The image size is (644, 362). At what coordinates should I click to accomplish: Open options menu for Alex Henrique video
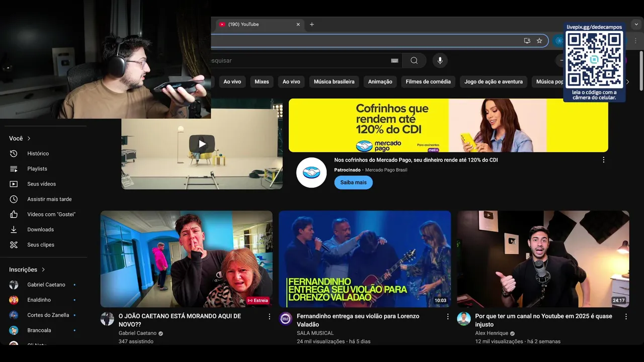tap(626, 317)
